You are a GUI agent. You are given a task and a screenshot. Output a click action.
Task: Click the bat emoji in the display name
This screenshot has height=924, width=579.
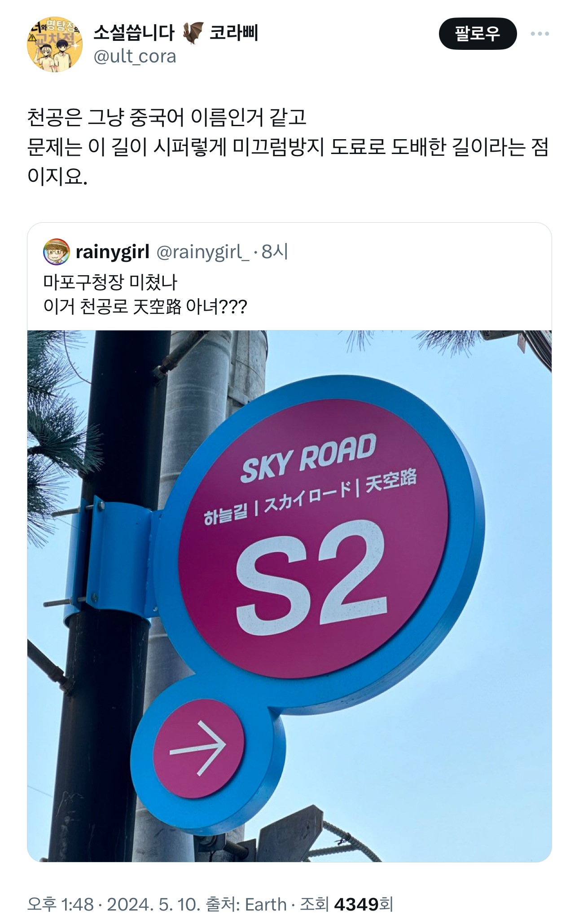point(193,33)
